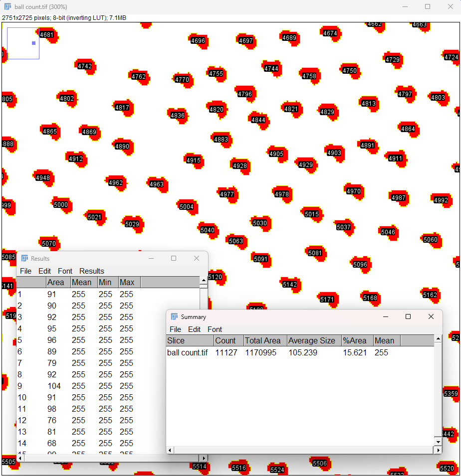Click the Area column header in Results
Screen dimensions: 461x476
[x=56, y=283]
